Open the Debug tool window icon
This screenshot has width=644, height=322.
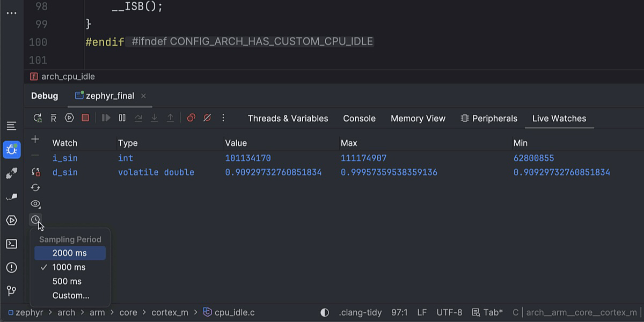[x=12, y=150]
